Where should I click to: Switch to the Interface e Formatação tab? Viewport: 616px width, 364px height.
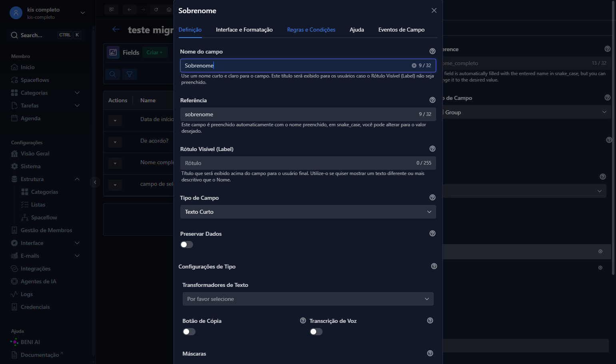(x=244, y=30)
